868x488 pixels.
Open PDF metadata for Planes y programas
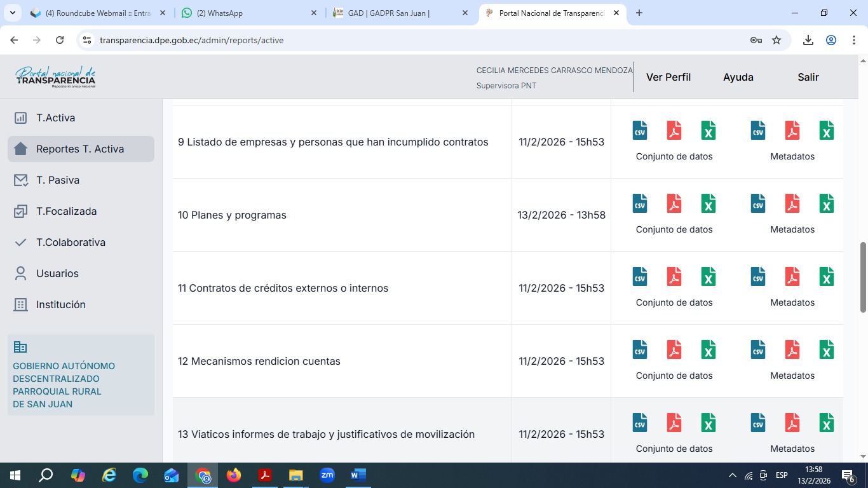[792, 203]
